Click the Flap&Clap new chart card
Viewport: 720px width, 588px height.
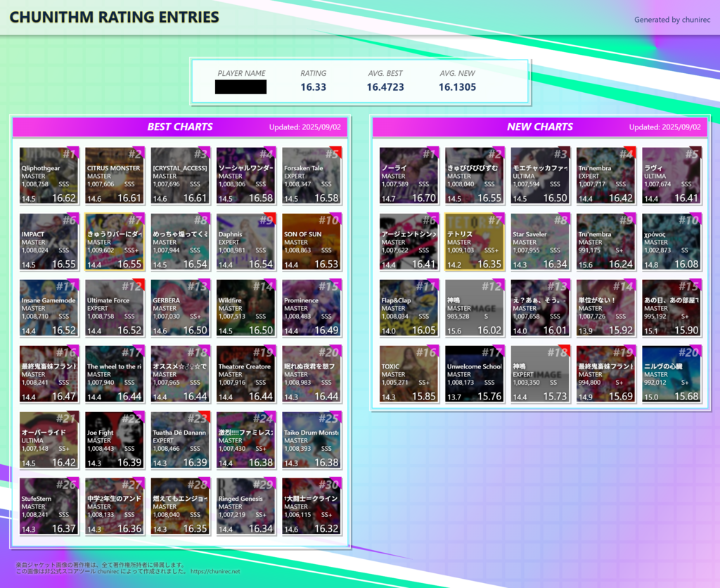click(x=409, y=307)
